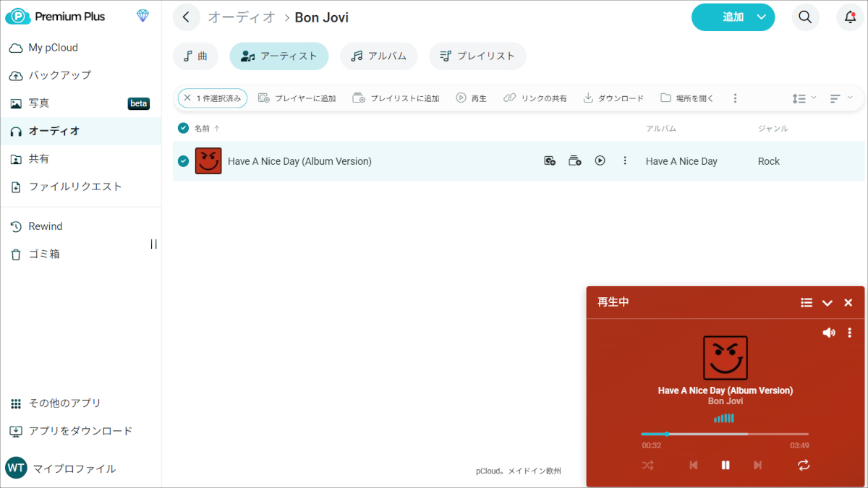Toggle the select-all checkbox in the header
868x488 pixels.
pos(183,128)
